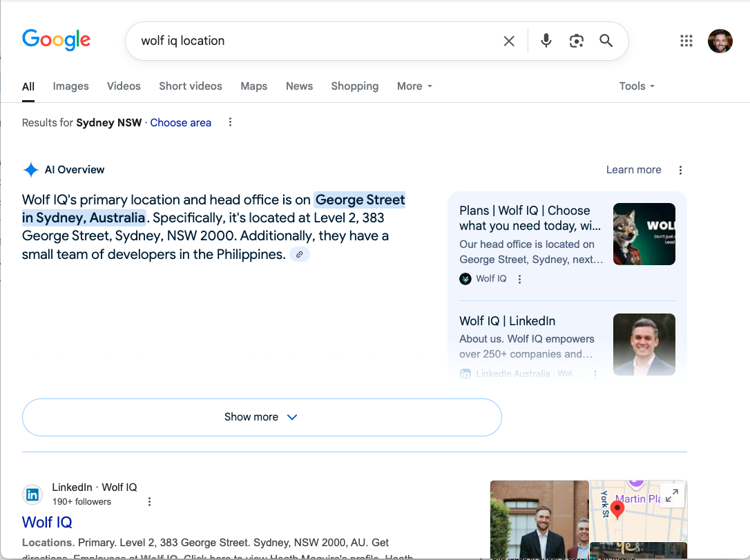
Task: Open options menu beside Wolf IQ source
Action: pos(520,279)
